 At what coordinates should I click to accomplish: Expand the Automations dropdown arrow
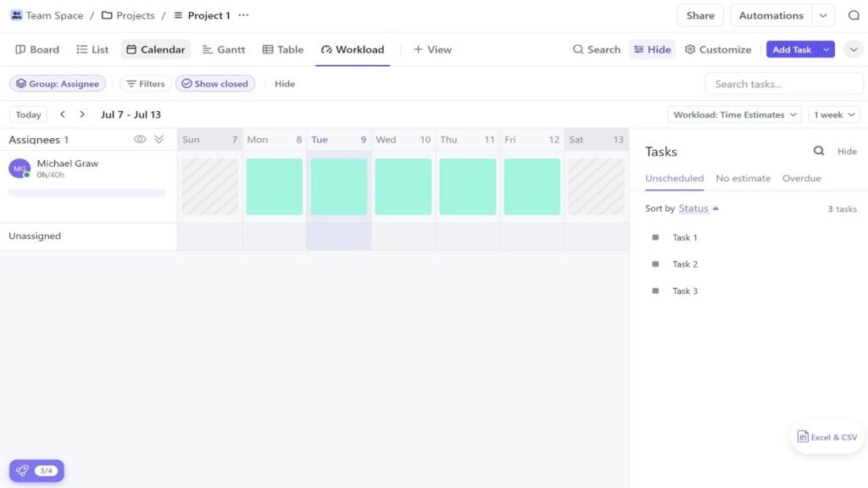point(823,15)
